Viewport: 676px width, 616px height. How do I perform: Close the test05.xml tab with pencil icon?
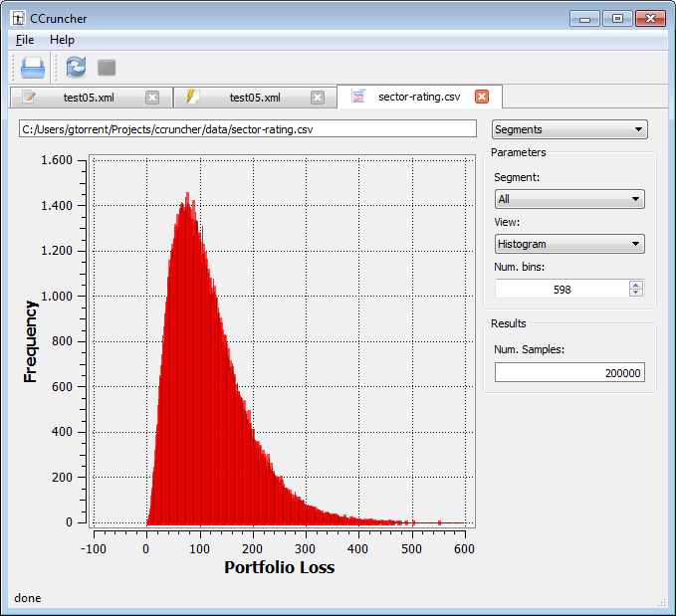(152, 98)
